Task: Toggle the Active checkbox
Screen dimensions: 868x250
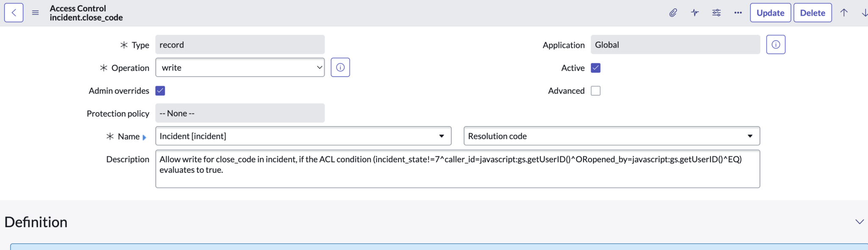Action: coord(595,68)
